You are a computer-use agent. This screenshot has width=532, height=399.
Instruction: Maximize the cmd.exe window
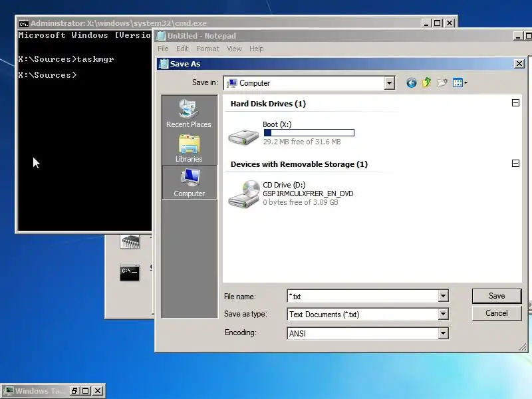pos(438,23)
